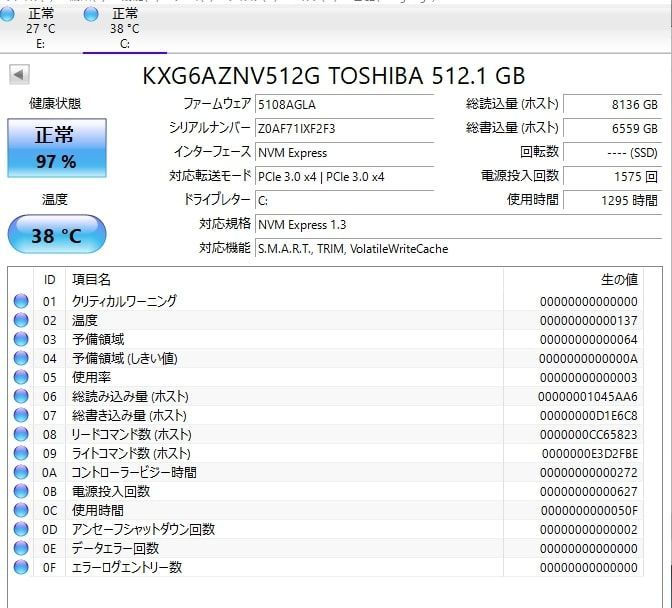Select the 総書き込み量 (ホスト) attribute row
672x608 pixels.
click(x=326, y=415)
